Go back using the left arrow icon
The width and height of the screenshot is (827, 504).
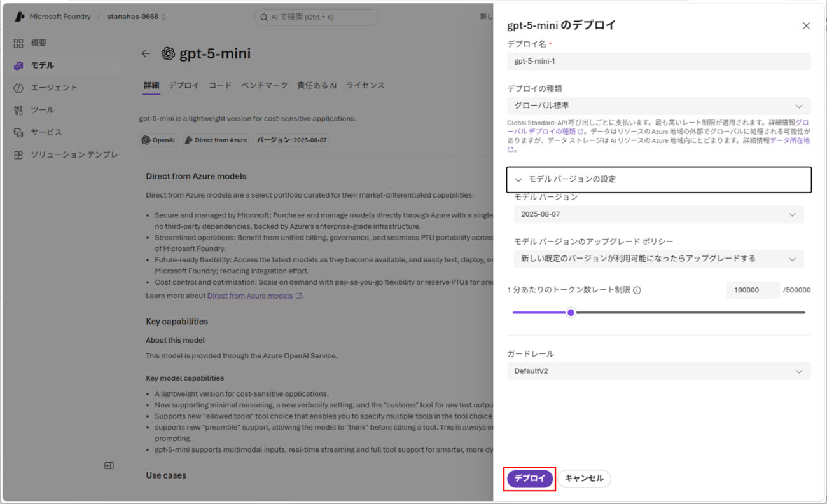click(x=146, y=54)
